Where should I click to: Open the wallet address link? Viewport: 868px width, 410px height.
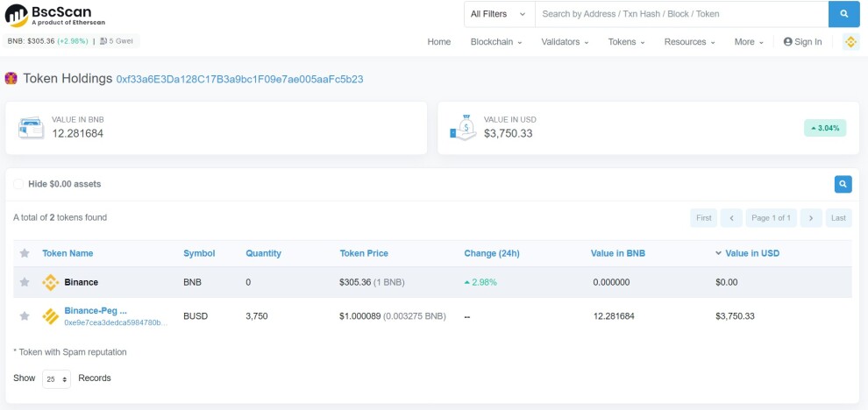239,79
